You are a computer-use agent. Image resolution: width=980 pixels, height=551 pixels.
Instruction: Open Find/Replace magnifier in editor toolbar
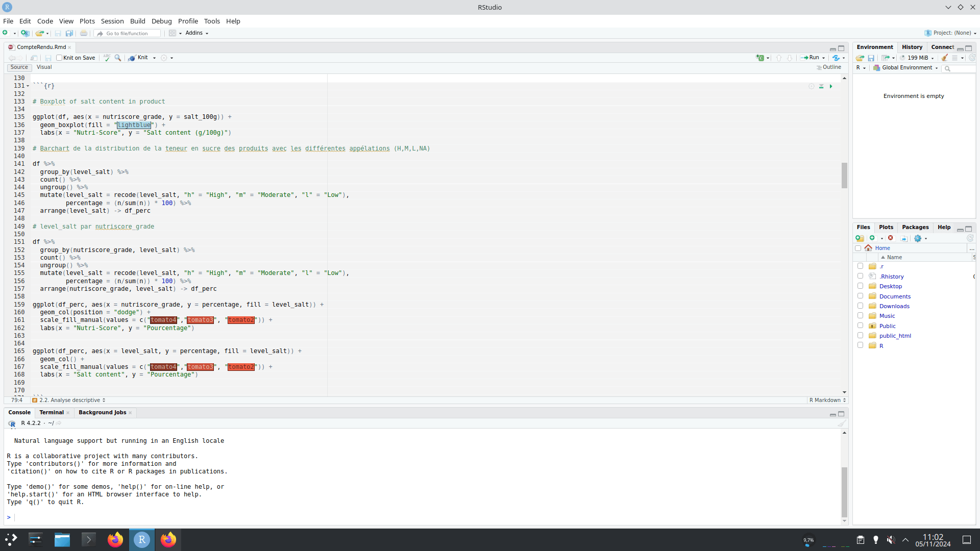(118, 58)
